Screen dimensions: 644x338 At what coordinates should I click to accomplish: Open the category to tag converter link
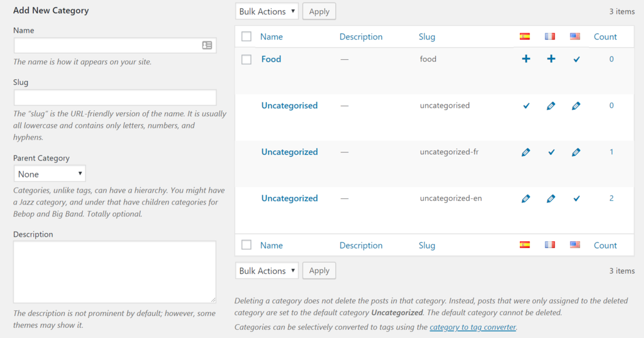pos(472,327)
